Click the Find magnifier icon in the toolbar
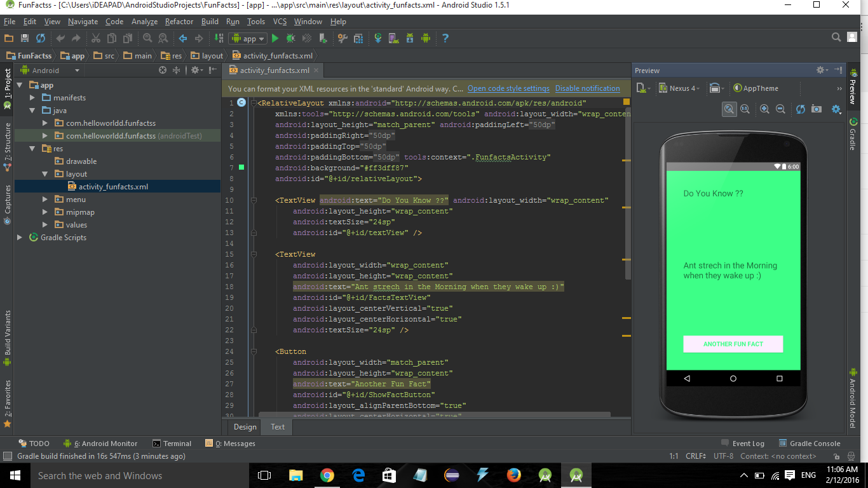Image resolution: width=868 pixels, height=488 pixels. coord(147,39)
